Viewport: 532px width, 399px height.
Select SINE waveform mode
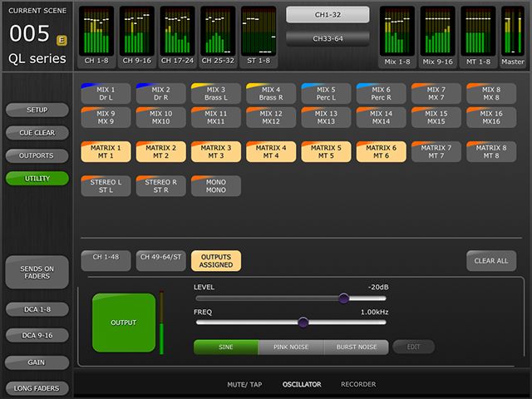coord(225,347)
